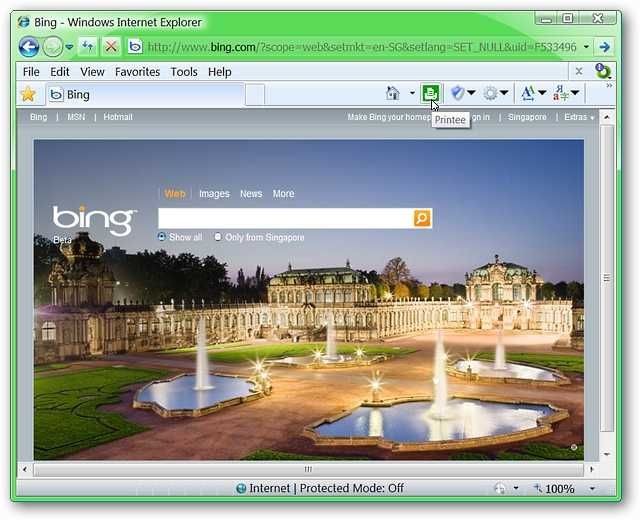Viewport: 640px width, 520px height.
Task: Click the Bing site icon in address bar
Action: (x=135, y=47)
